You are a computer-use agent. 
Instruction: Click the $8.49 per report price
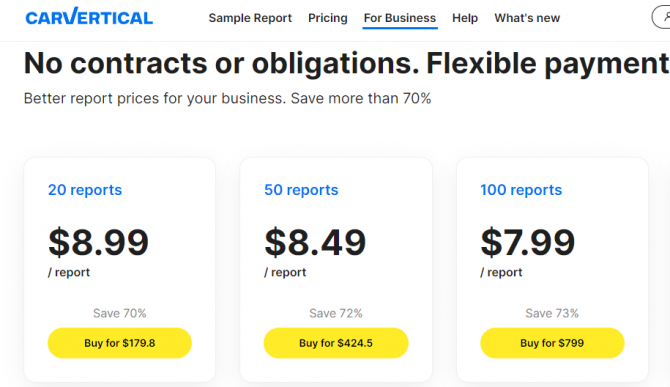tap(315, 242)
